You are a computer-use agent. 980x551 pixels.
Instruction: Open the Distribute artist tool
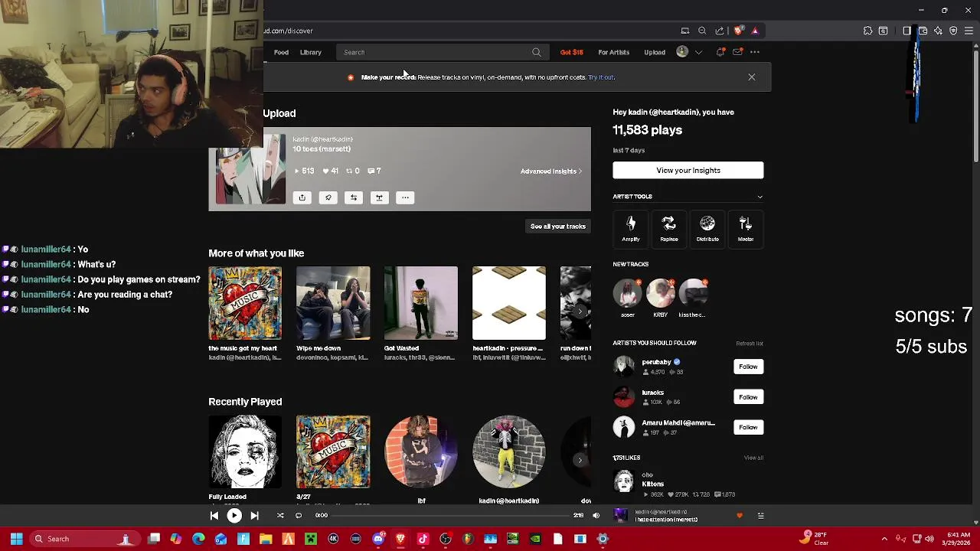[707, 228]
